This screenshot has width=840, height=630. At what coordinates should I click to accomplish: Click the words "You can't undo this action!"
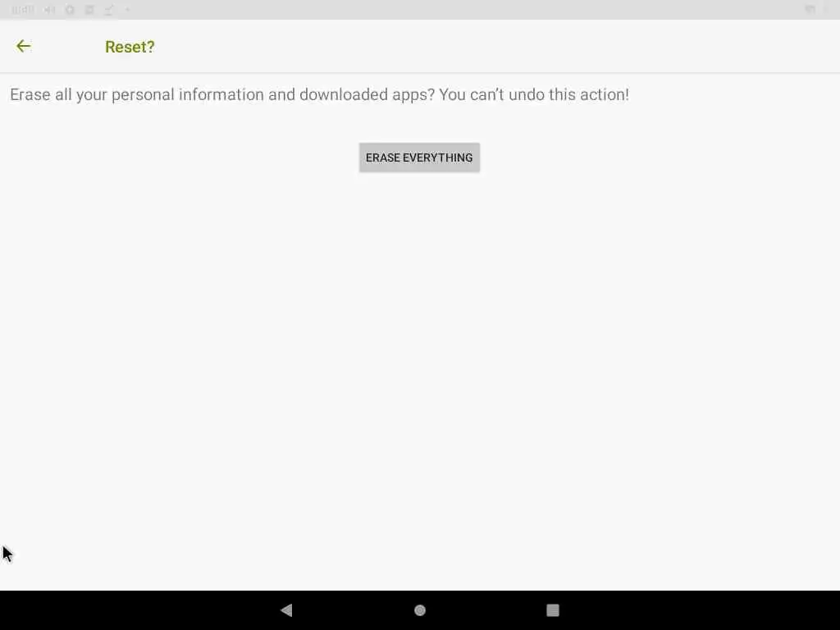(x=534, y=94)
